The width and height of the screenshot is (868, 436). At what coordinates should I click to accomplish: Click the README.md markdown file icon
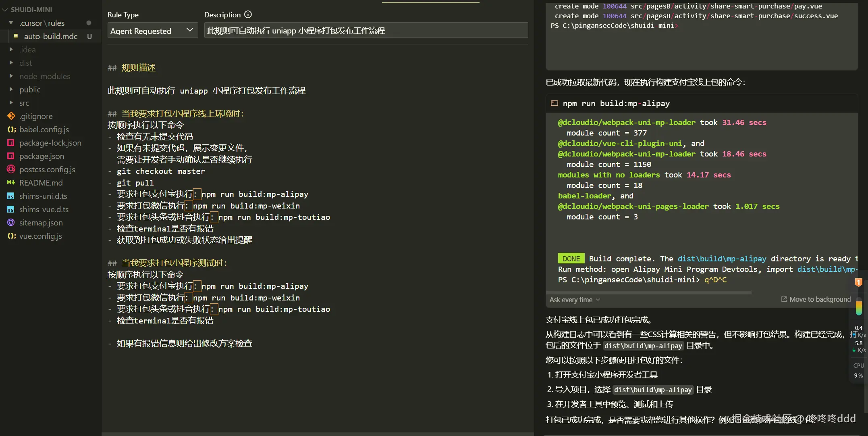[x=11, y=183]
